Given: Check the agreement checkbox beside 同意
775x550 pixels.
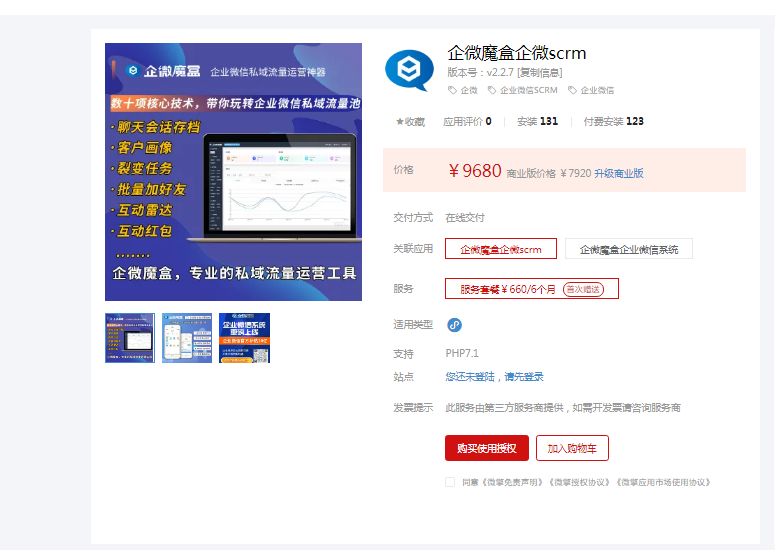Looking at the screenshot, I should coord(450,482).
